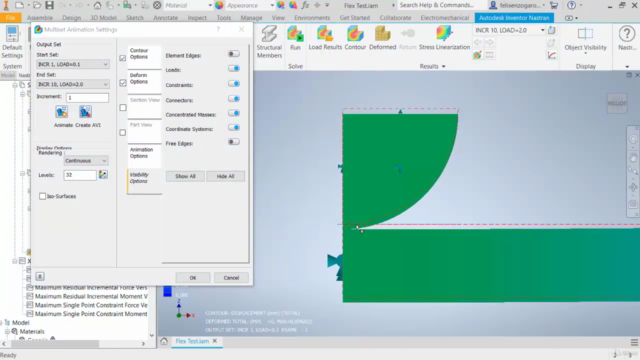Check the Section View checkbox
Image resolution: width=640 pixels, height=360 pixels.
122,108
